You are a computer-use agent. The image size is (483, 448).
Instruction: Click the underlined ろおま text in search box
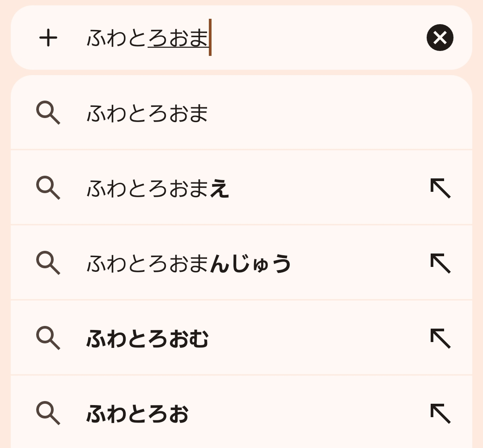click(178, 38)
